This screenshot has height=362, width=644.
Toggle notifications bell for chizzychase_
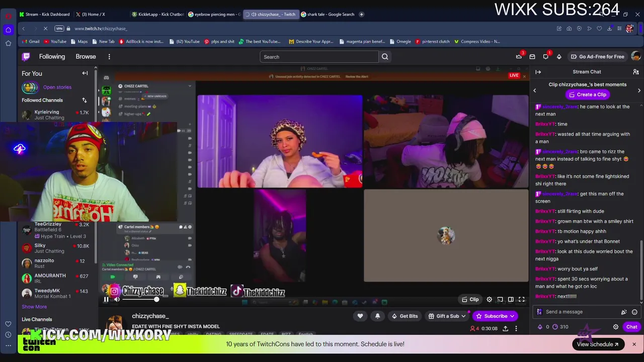click(x=378, y=316)
